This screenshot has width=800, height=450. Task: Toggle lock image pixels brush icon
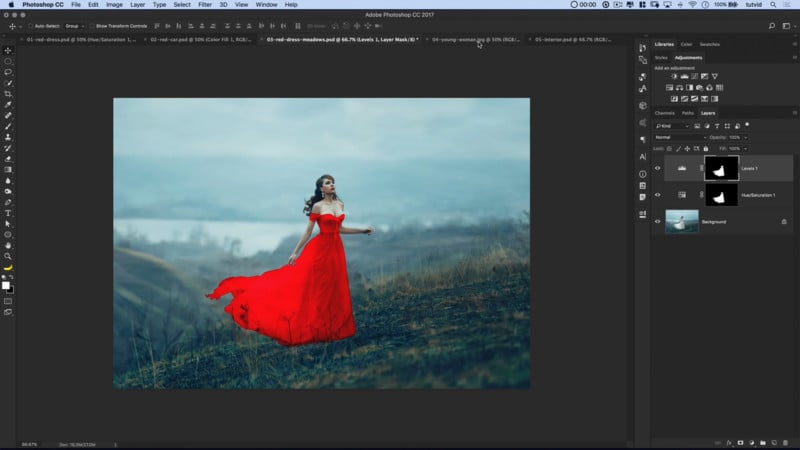click(678, 148)
